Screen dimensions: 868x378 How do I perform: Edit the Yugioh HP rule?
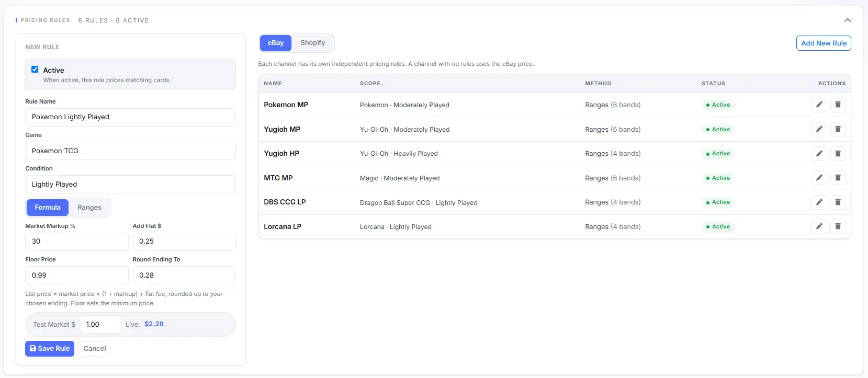pos(819,153)
